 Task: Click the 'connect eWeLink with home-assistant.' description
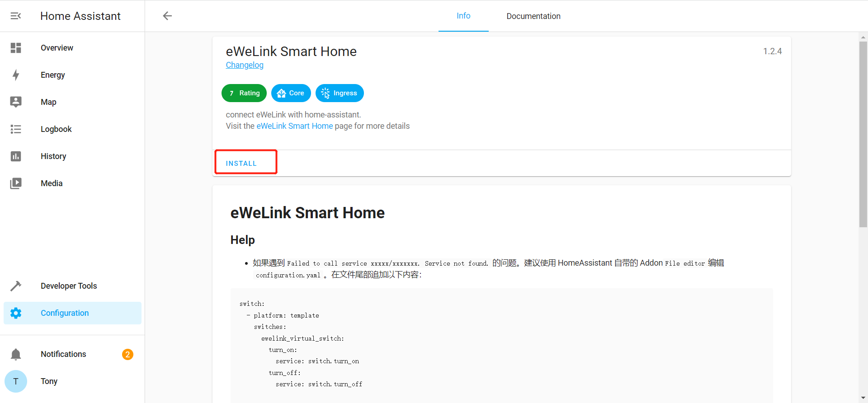293,115
